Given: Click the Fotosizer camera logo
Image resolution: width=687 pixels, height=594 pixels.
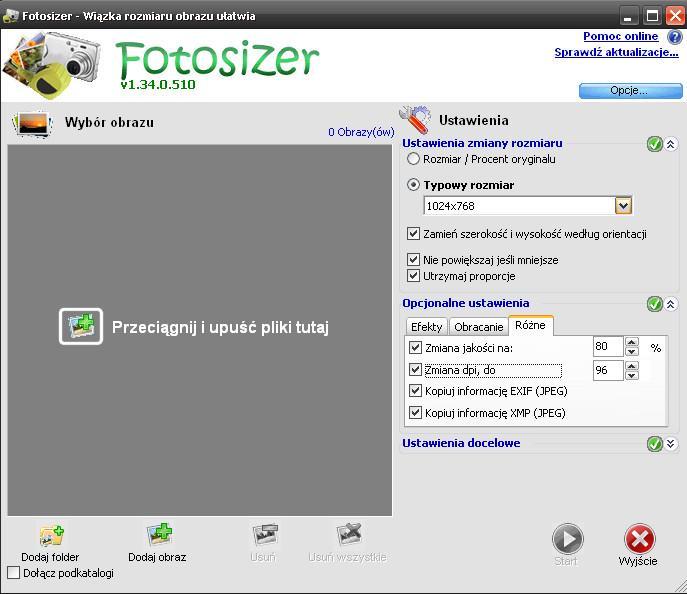Looking at the screenshot, I should coord(52,65).
